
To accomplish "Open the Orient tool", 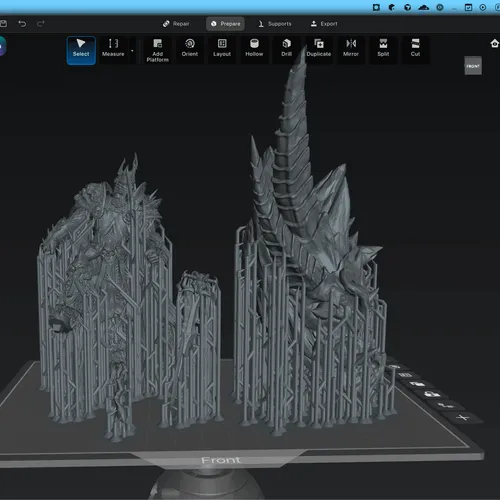I will (x=190, y=50).
